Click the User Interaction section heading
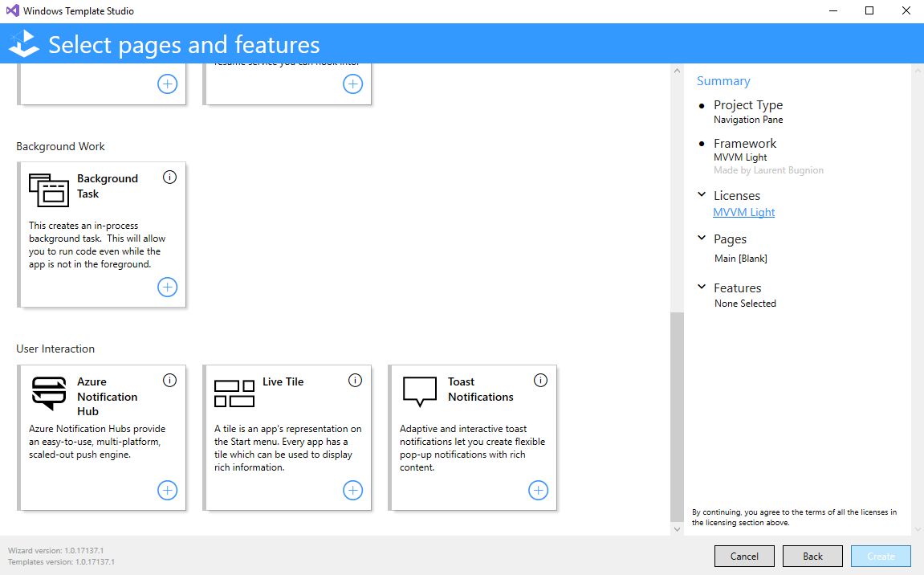The image size is (924, 575). tap(55, 349)
